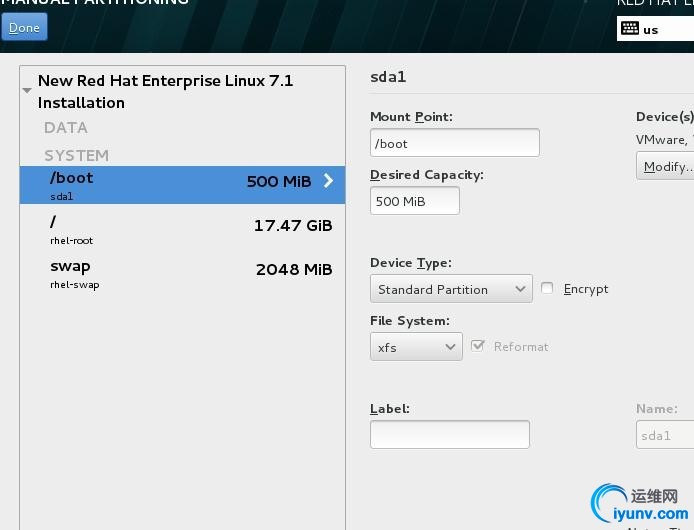The image size is (694, 530).
Task: Click the DATA section header
Action: coord(66,127)
